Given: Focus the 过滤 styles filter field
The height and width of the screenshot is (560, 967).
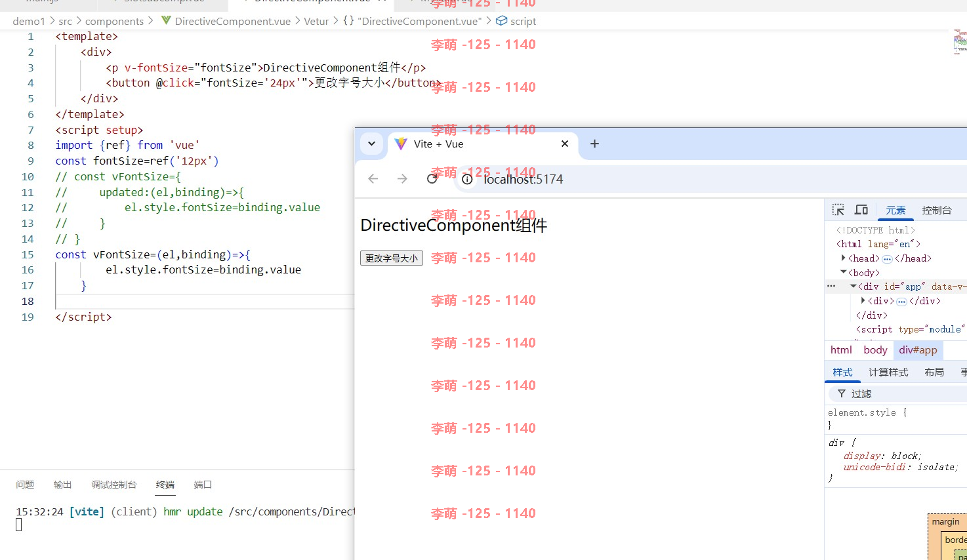Looking at the screenshot, I should [898, 393].
